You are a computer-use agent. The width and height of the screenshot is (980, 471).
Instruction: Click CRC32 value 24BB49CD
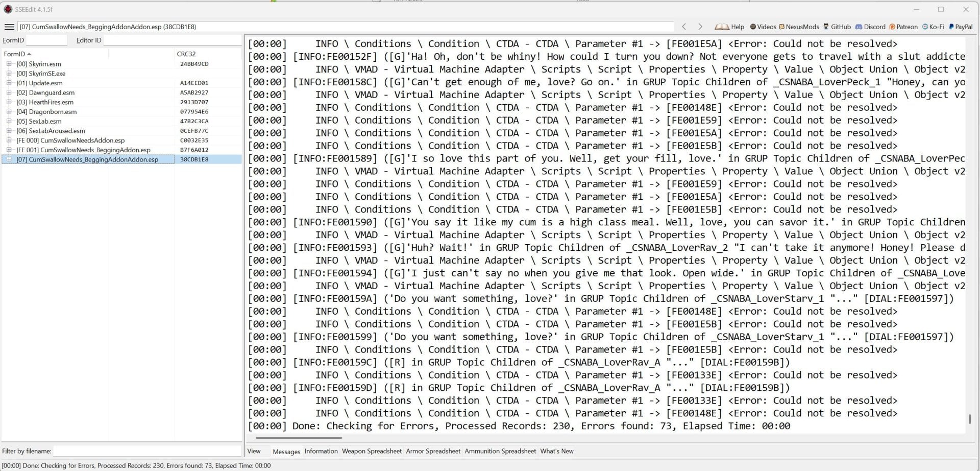coord(194,64)
